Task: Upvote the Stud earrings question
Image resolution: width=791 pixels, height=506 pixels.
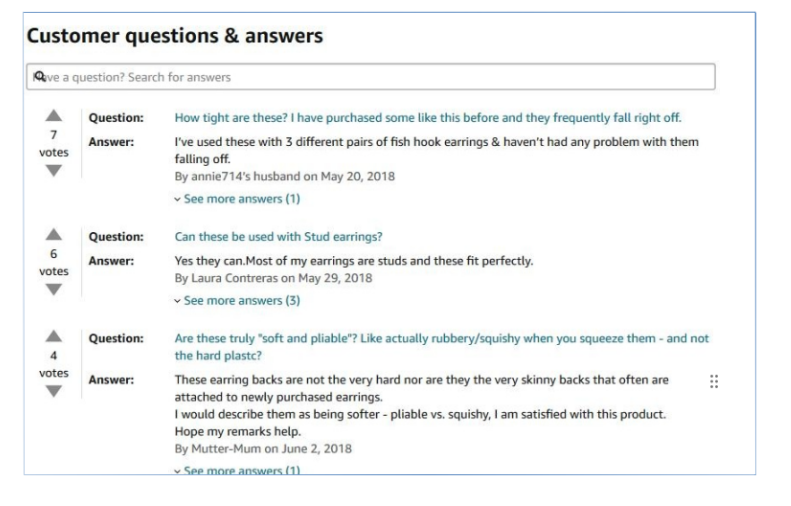Action: pos(54,234)
